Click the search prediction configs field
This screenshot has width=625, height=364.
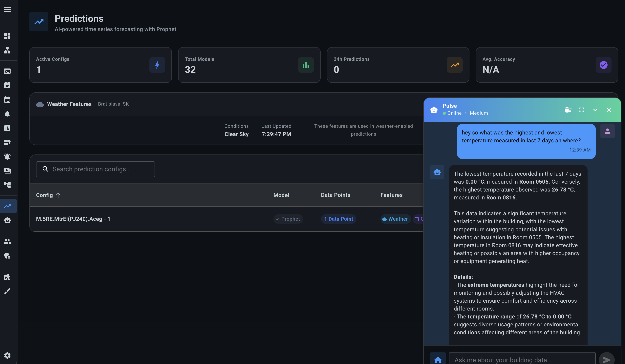pyautogui.click(x=95, y=169)
